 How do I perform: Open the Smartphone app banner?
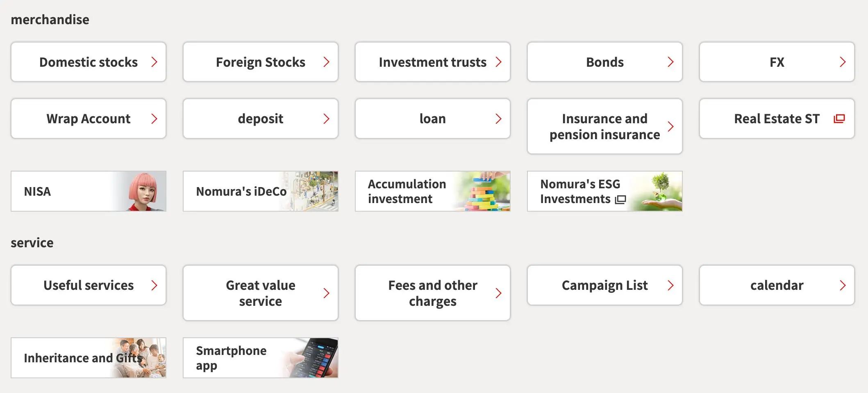(x=261, y=358)
